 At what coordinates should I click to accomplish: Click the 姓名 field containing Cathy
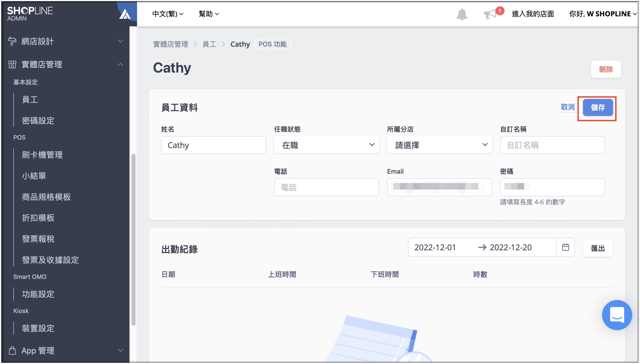coord(213,145)
